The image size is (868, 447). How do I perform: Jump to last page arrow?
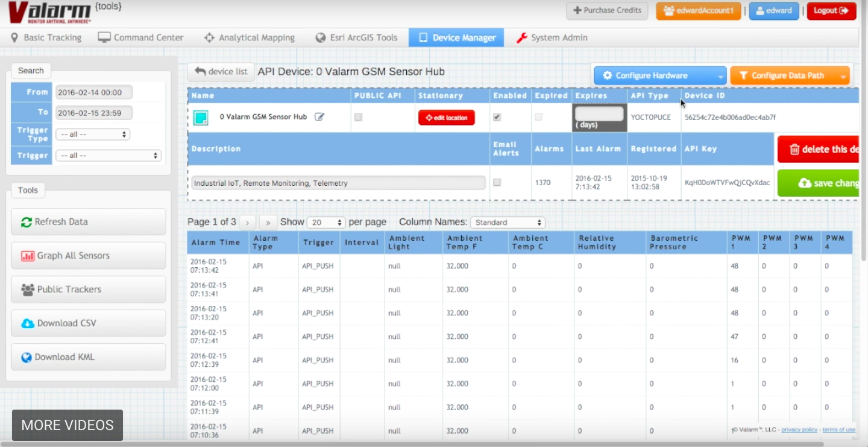[x=269, y=222]
